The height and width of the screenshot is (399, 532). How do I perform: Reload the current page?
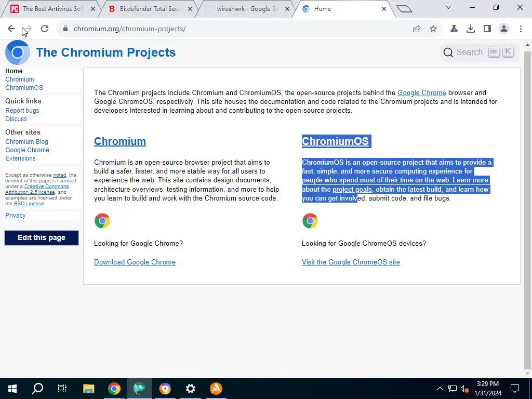tap(45, 29)
